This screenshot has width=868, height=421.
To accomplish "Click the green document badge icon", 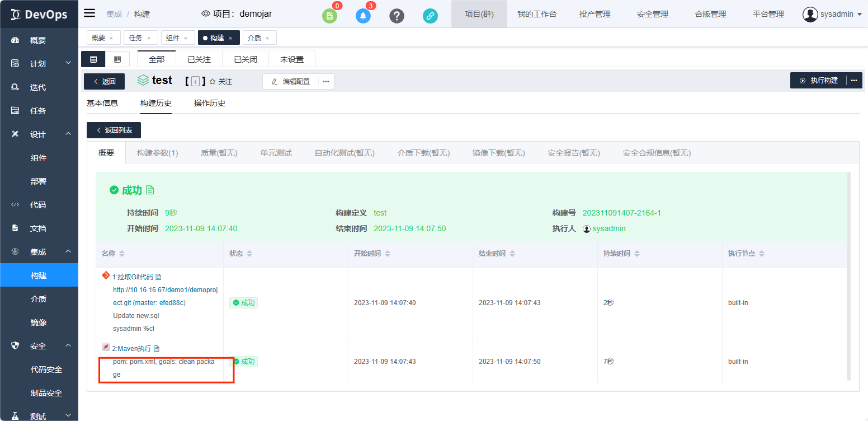I will point(329,16).
